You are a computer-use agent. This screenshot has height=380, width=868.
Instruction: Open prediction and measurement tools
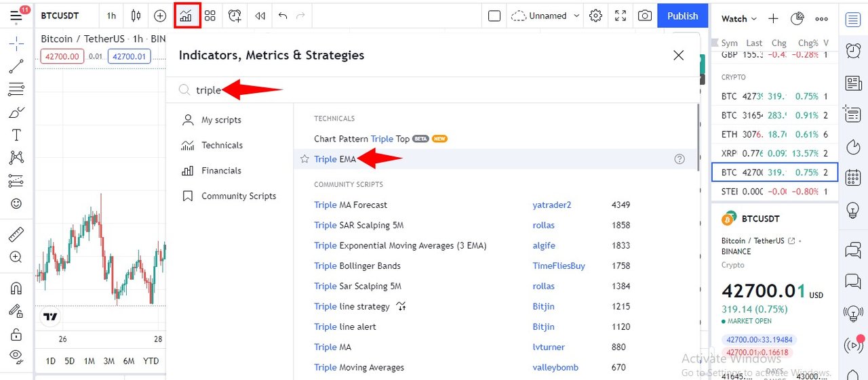tap(16, 181)
